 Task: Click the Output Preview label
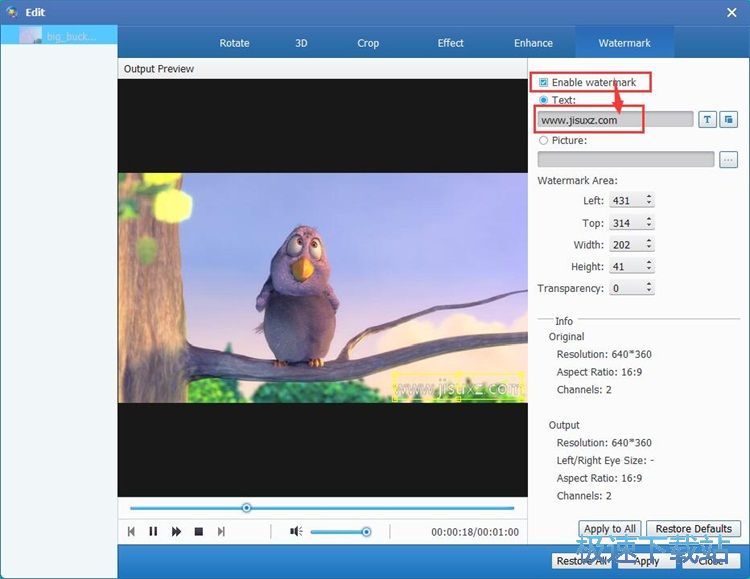(159, 69)
